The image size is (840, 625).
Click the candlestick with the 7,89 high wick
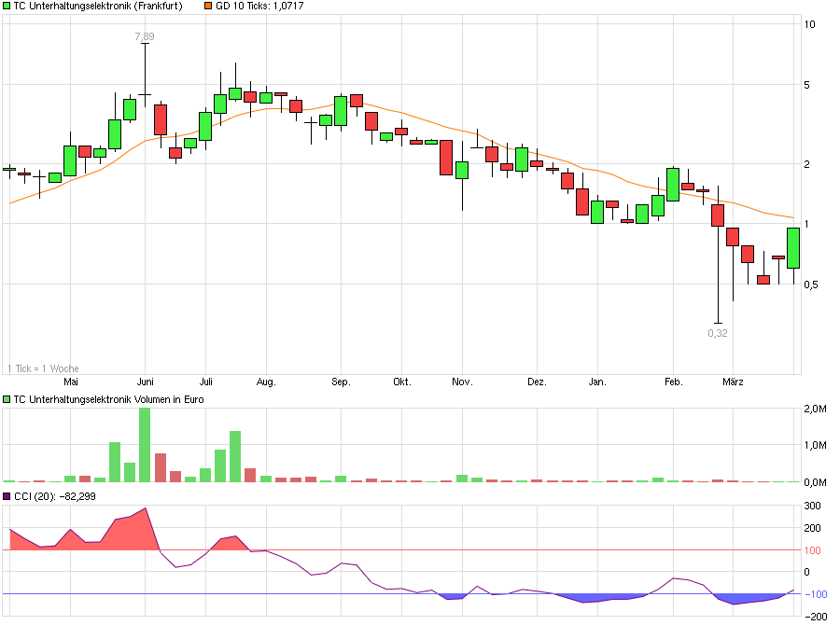[145, 75]
